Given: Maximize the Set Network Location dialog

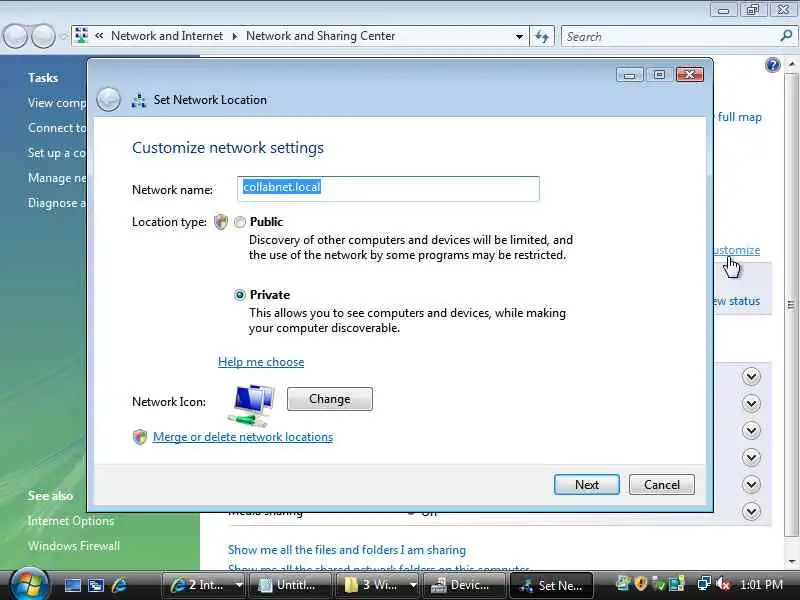Looking at the screenshot, I should tap(659, 75).
